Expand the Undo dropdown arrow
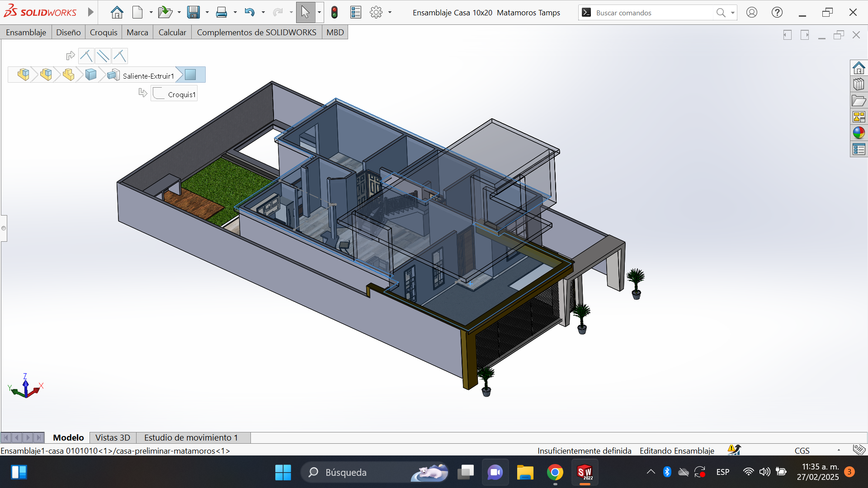 (263, 13)
